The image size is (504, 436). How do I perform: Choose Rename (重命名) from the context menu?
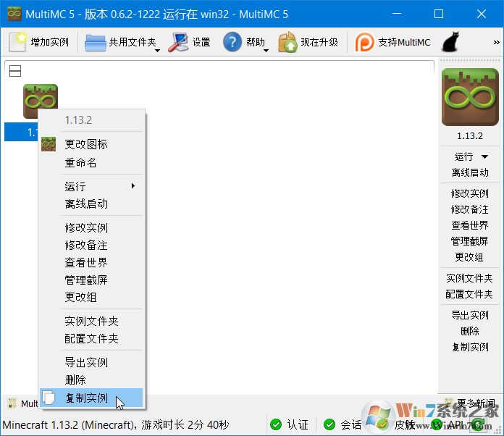(80, 162)
